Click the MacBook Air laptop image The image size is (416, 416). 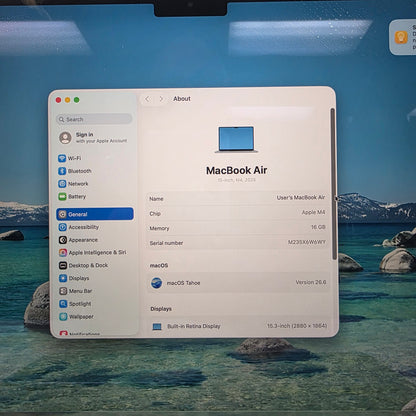pyautogui.click(x=236, y=139)
